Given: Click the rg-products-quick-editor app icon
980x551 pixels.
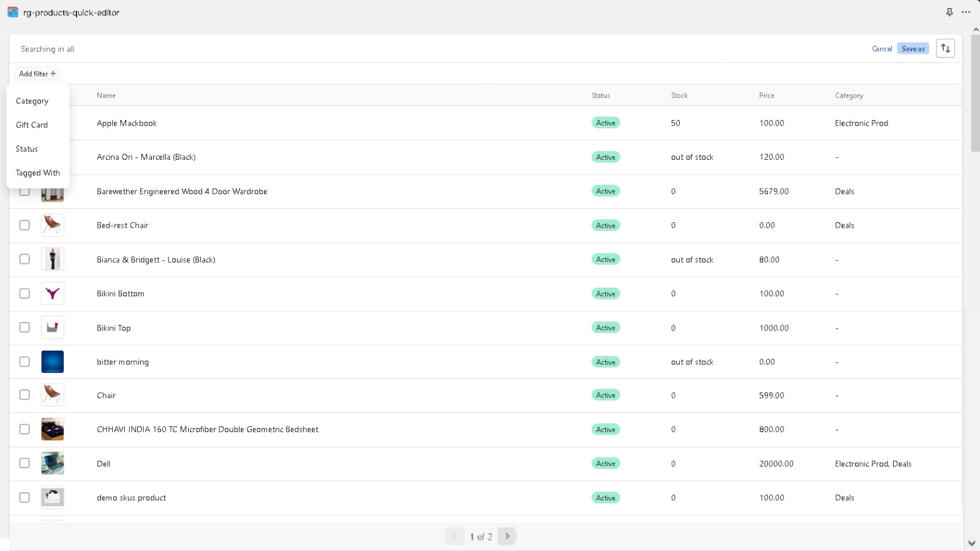Looking at the screenshot, I should click(13, 12).
